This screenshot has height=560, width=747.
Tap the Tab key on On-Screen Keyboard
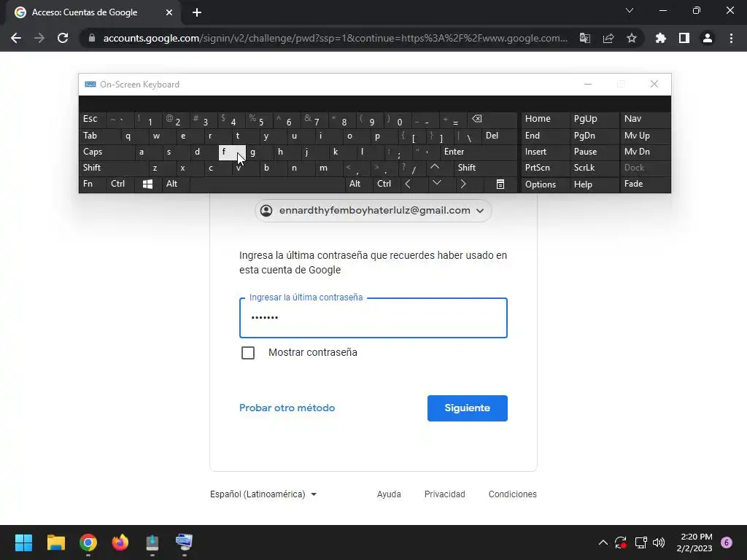coord(99,136)
